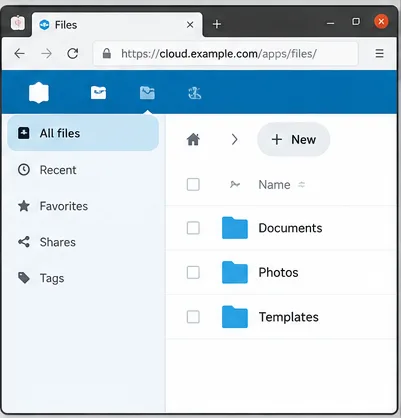Open the first folder app icon in blue header

click(x=98, y=93)
